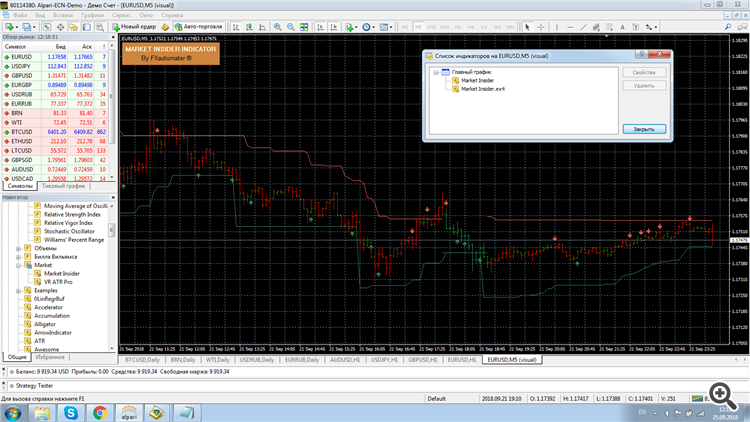Expand the Объемы folder in Navigator

[x=19, y=249]
